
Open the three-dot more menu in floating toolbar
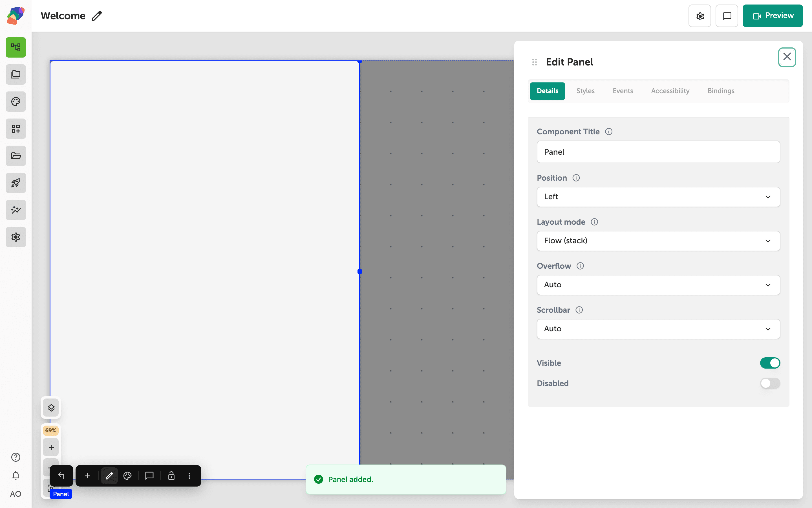[189, 476]
